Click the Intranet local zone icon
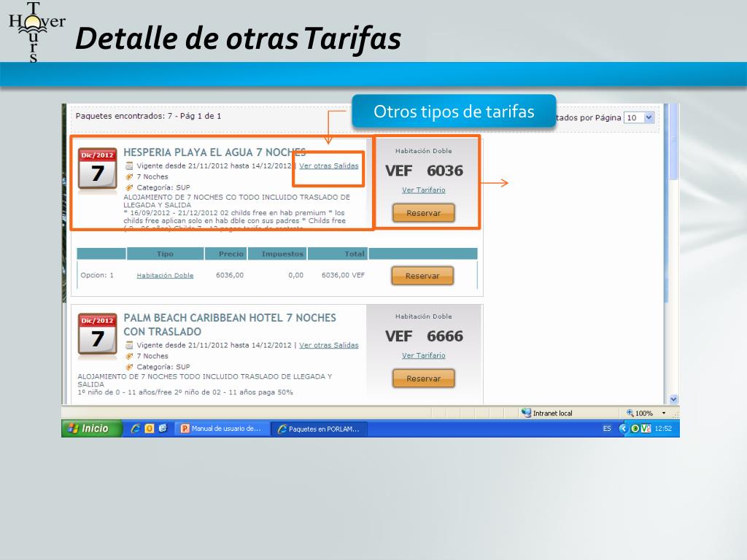This screenshot has width=747, height=560. point(526,413)
